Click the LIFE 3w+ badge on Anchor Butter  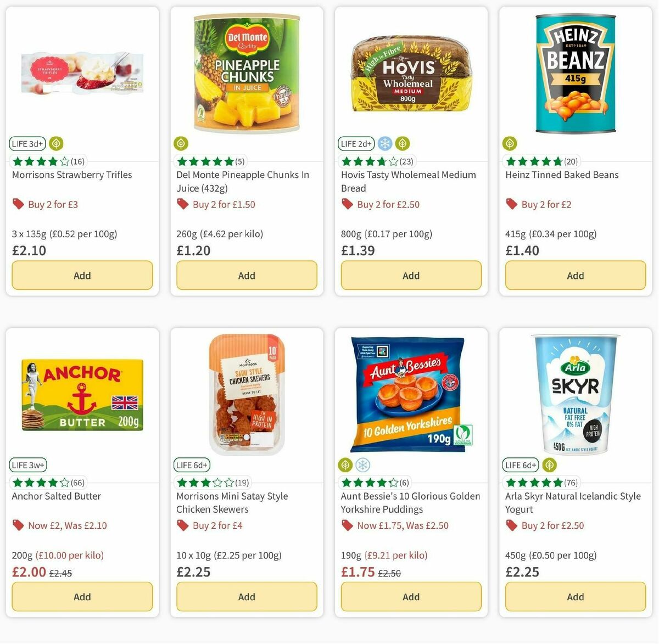[27, 464]
